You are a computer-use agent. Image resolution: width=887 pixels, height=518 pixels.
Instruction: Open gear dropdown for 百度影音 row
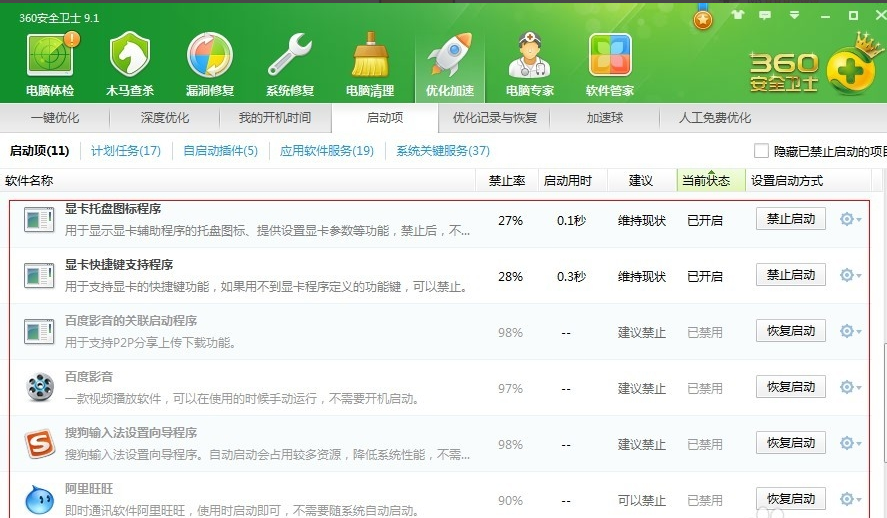tap(850, 387)
